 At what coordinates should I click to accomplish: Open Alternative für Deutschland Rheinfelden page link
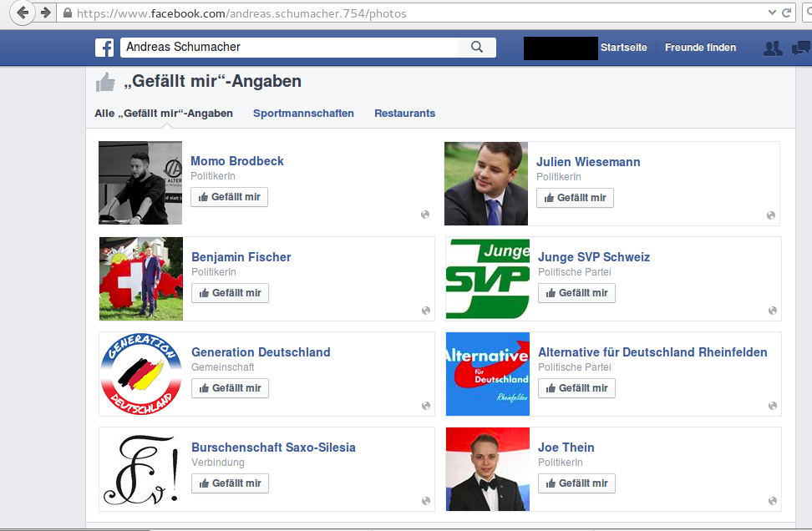click(652, 352)
